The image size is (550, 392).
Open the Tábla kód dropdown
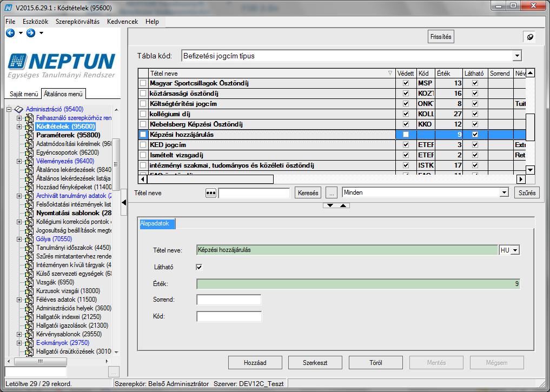(517, 56)
